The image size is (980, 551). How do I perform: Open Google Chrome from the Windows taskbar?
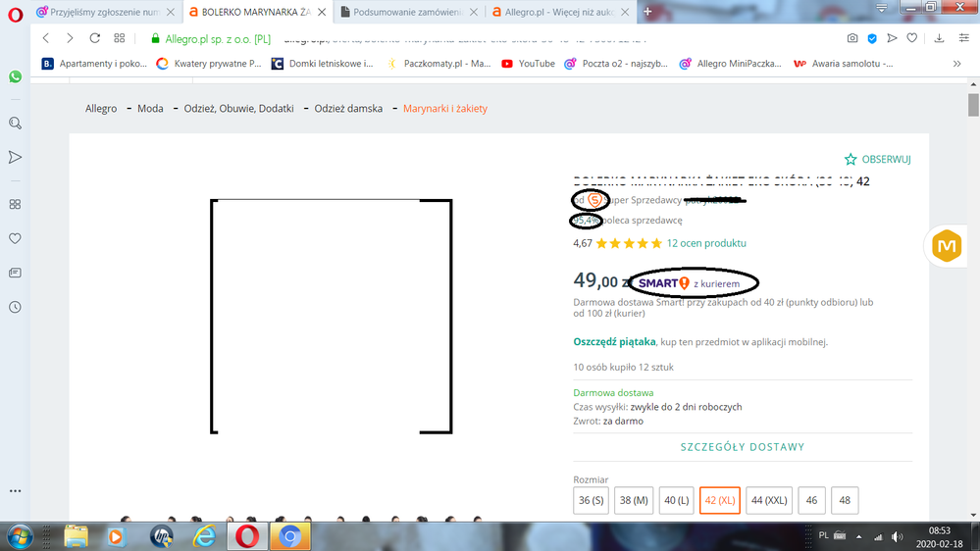point(289,536)
